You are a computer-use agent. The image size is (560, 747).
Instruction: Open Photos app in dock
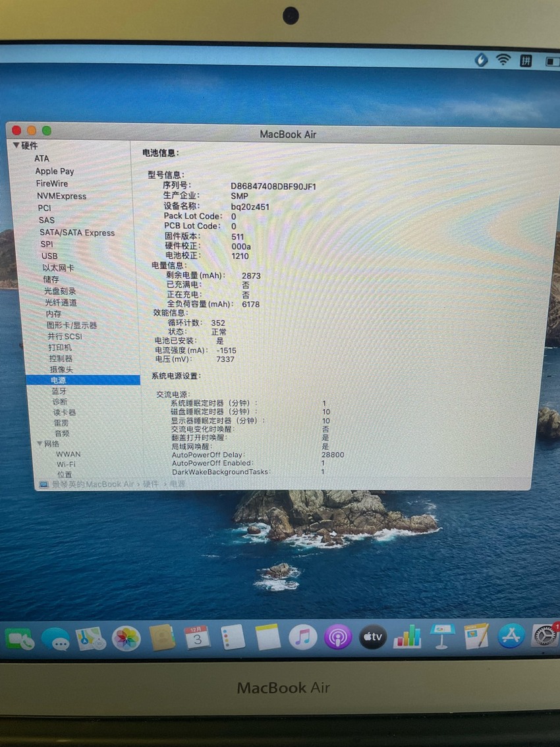click(126, 638)
